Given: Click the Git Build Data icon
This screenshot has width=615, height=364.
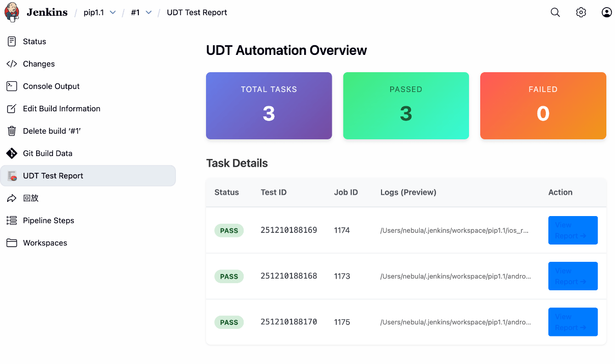Looking at the screenshot, I should [x=12, y=154].
